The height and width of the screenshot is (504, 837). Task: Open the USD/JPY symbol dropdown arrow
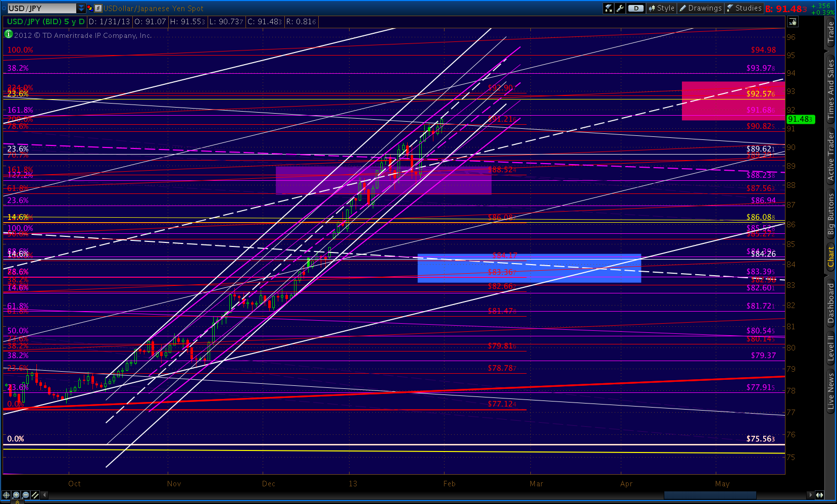pos(81,8)
